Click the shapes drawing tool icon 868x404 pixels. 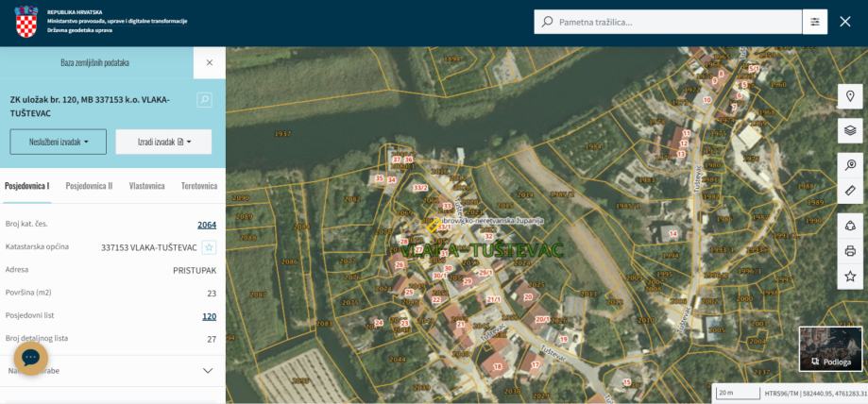click(850, 226)
